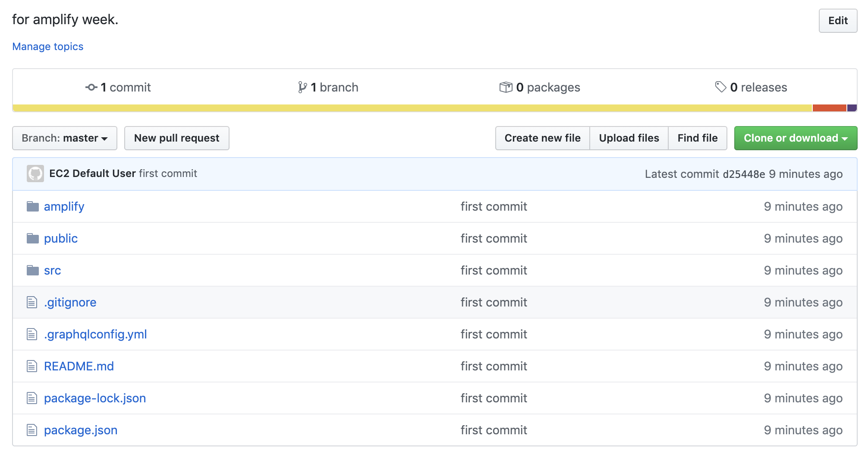Viewport: 868px width, 455px height.
Task: Open commit hash d25448e
Action: pos(744,174)
